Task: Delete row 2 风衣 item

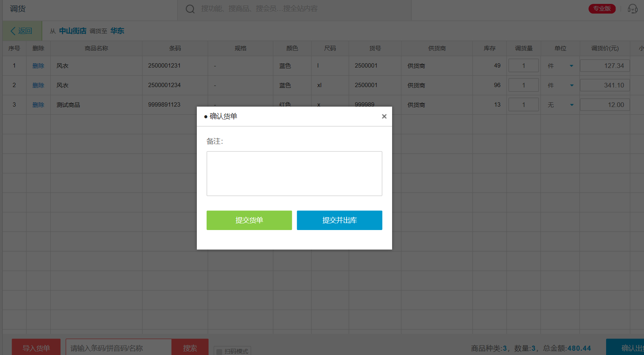Action: tap(38, 85)
